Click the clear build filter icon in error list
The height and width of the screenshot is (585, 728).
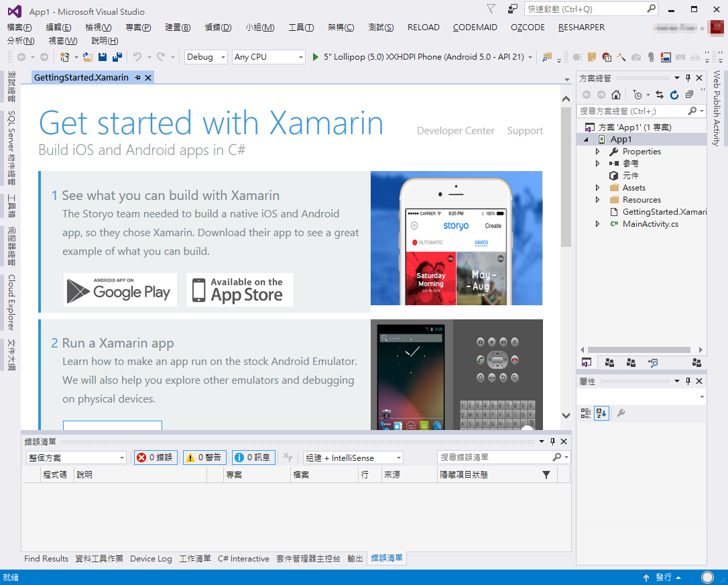click(x=288, y=458)
